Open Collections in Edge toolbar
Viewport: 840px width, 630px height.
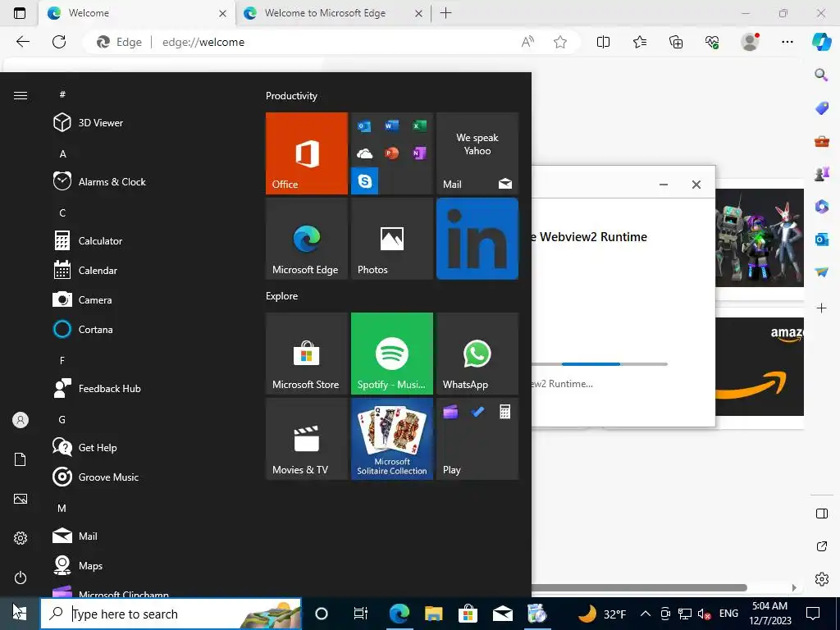(676, 42)
